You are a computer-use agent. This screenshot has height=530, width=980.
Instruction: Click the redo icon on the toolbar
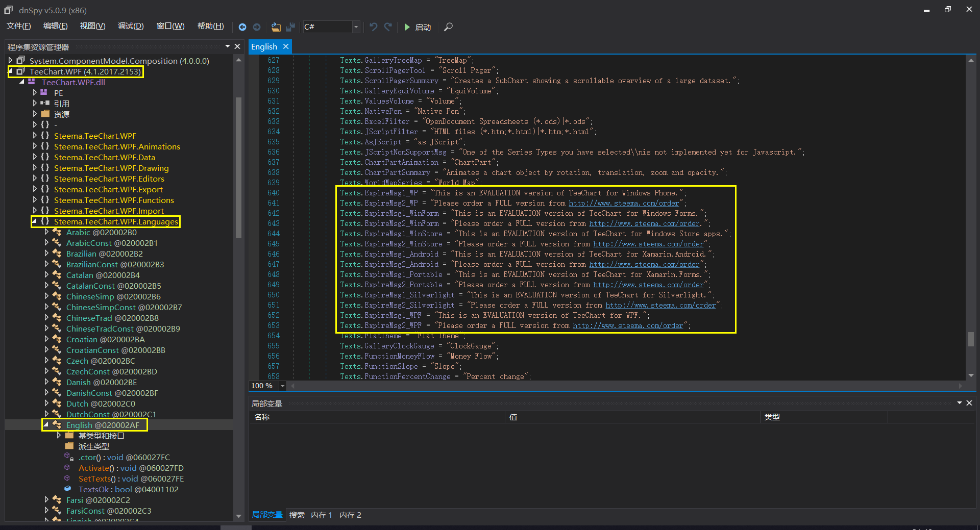[x=388, y=27]
